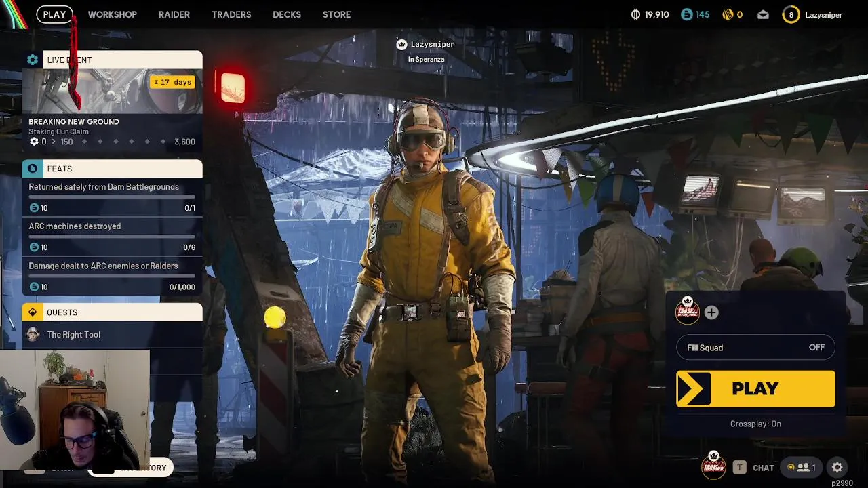Screen dimensions: 868x488
Task: Click the T key chat hint icon
Action: point(740,468)
